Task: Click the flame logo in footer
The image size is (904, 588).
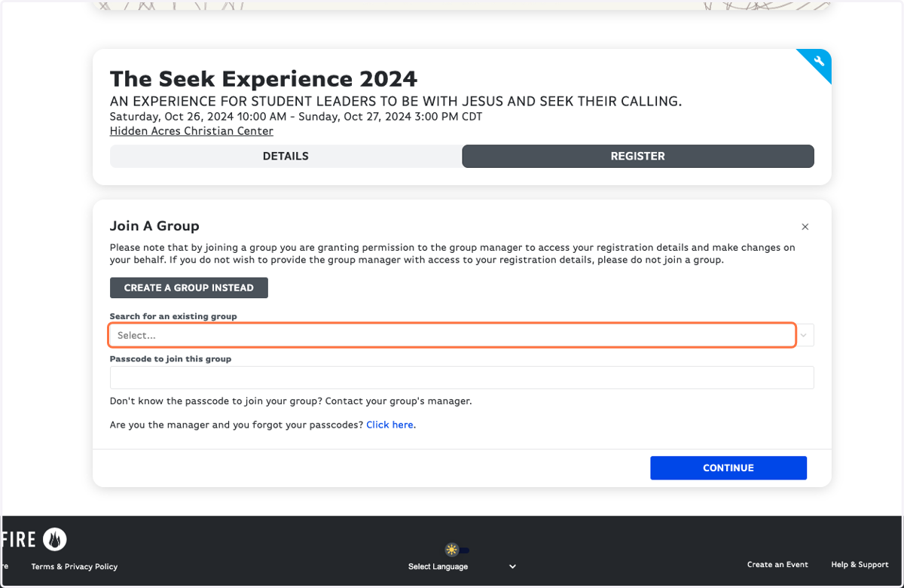Action: click(x=55, y=539)
